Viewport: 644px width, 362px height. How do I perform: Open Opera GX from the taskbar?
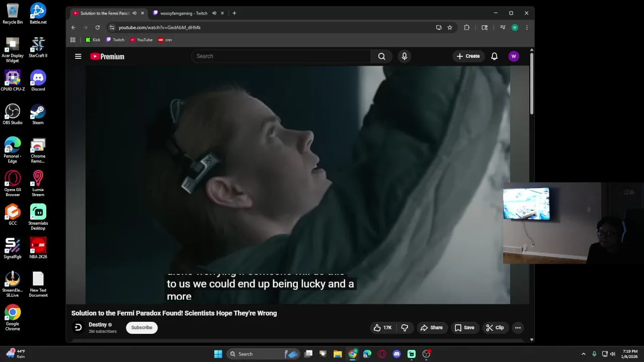tap(382, 354)
